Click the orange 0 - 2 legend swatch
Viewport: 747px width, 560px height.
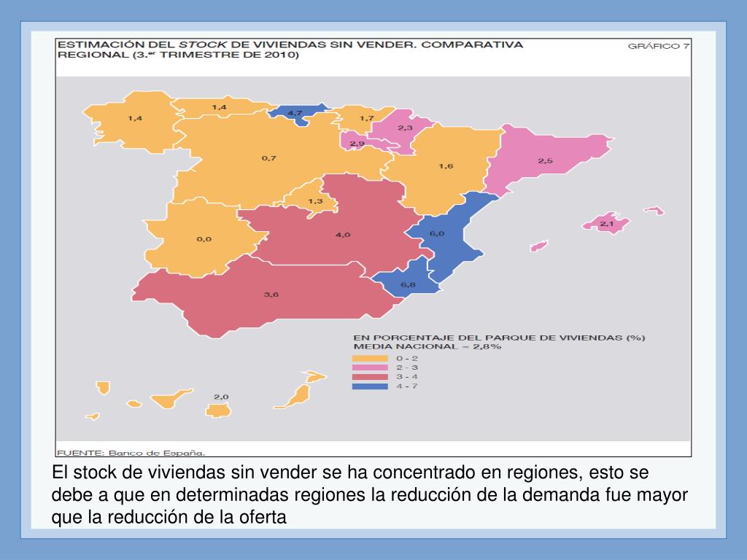point(370,359)
